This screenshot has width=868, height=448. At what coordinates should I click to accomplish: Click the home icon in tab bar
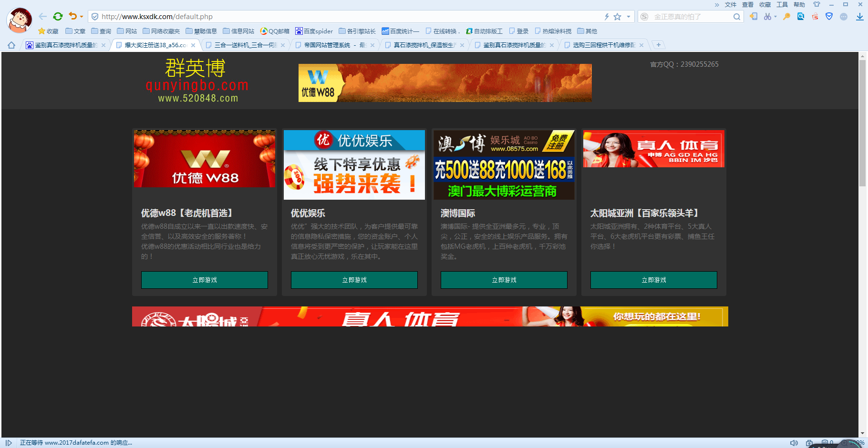[x=11, y=45]
